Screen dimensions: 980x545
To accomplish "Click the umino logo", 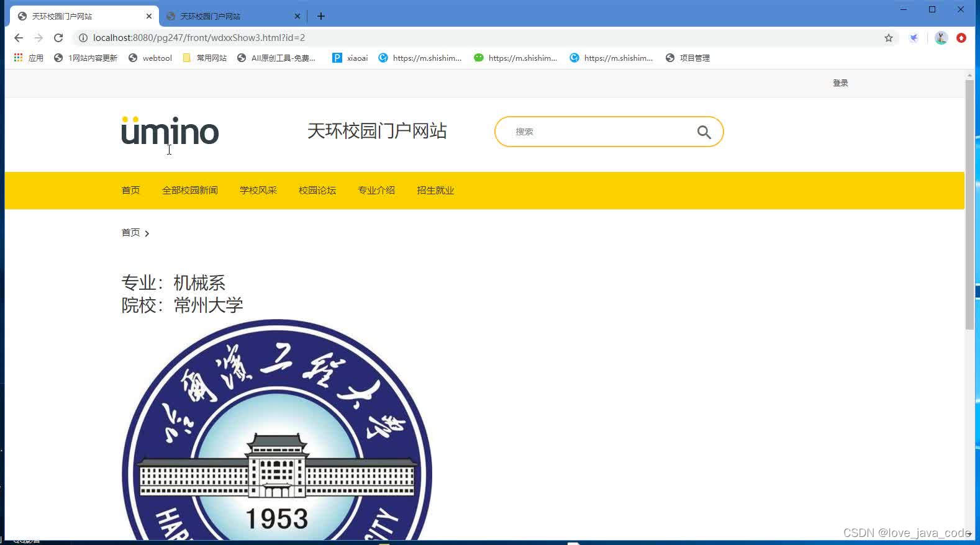I will 170,131.
